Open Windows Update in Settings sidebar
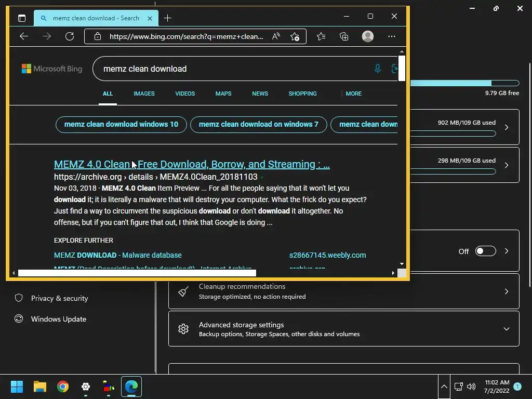This screenshot has height=399, width=532. point(58,319)
